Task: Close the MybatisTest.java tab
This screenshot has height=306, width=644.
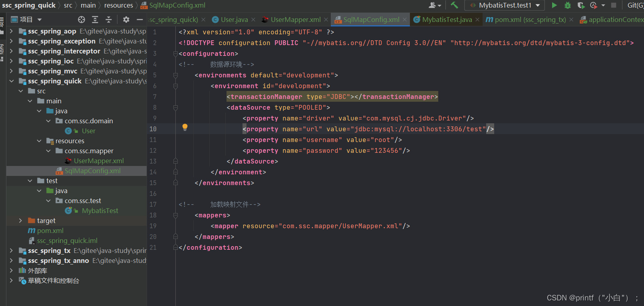Action: click(477, 20)
